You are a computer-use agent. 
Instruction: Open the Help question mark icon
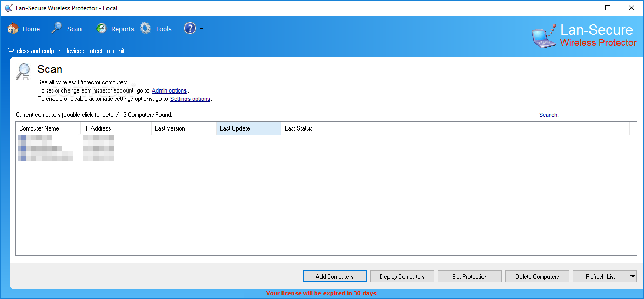(190, 28)
